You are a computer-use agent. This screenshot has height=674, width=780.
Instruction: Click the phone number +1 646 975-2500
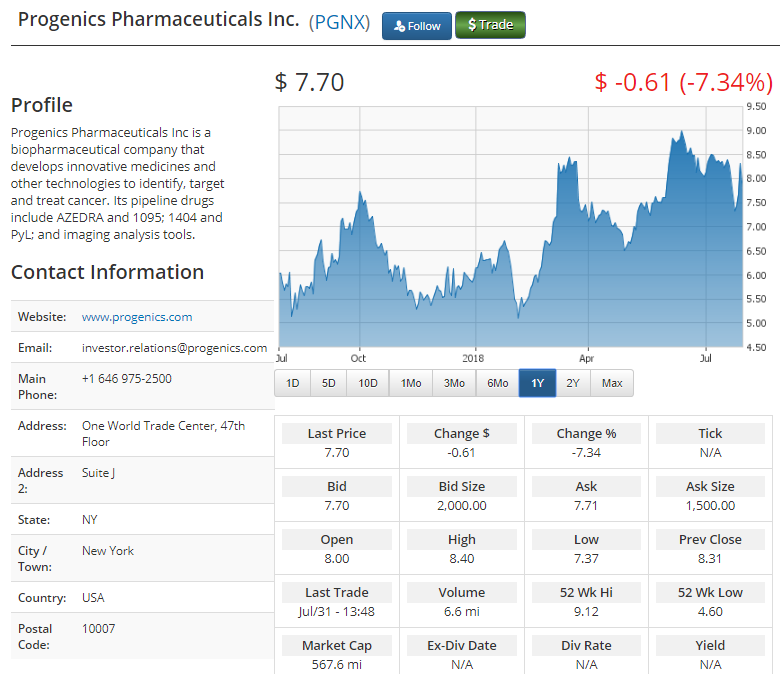pyautogui.click(x=127, y=379)
